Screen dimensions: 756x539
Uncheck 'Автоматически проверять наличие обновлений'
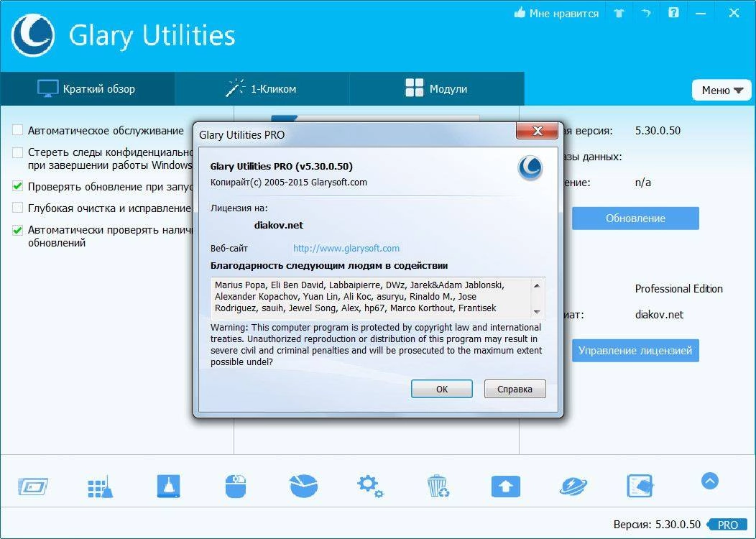[x=17, y=230]
